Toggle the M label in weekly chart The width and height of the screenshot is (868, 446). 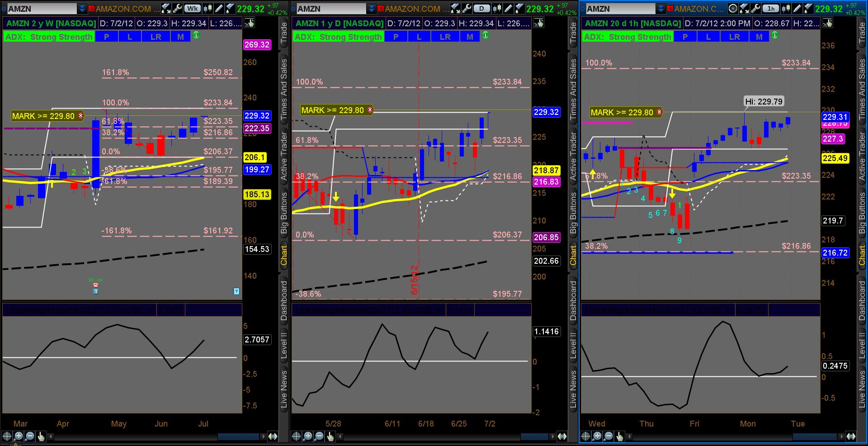[x=181, y=37]
